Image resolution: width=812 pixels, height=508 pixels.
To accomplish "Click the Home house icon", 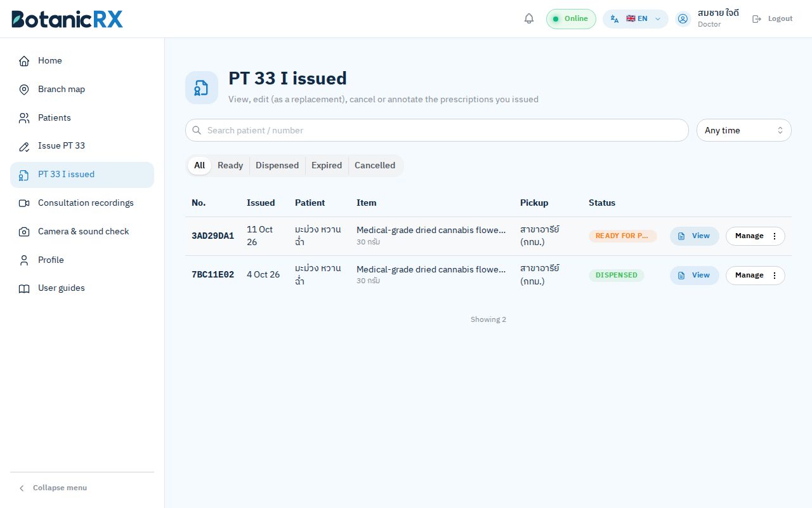I will 24,61.
